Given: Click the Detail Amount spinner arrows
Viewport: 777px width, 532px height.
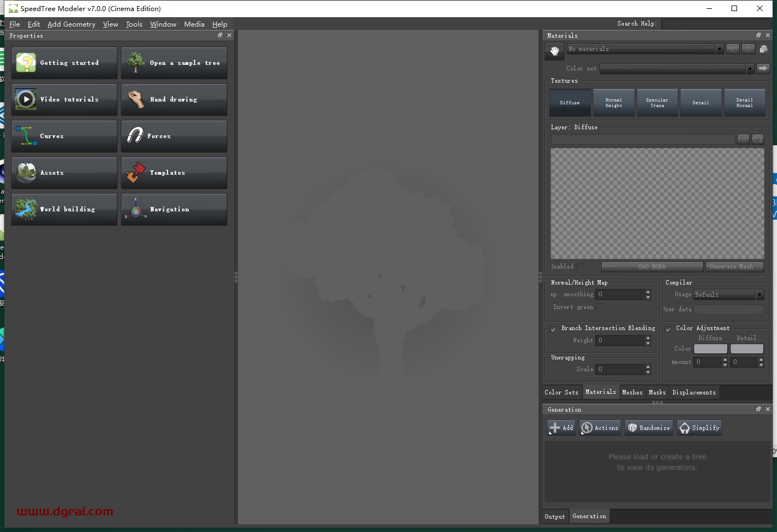Looking at the screenshot, I should coord(761,362).
